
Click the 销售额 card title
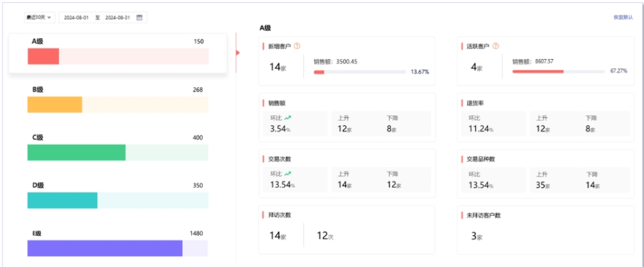pos(277,103)
